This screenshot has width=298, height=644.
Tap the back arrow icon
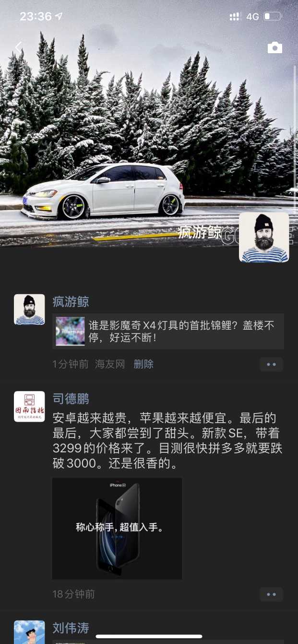(x=18, y=47)
